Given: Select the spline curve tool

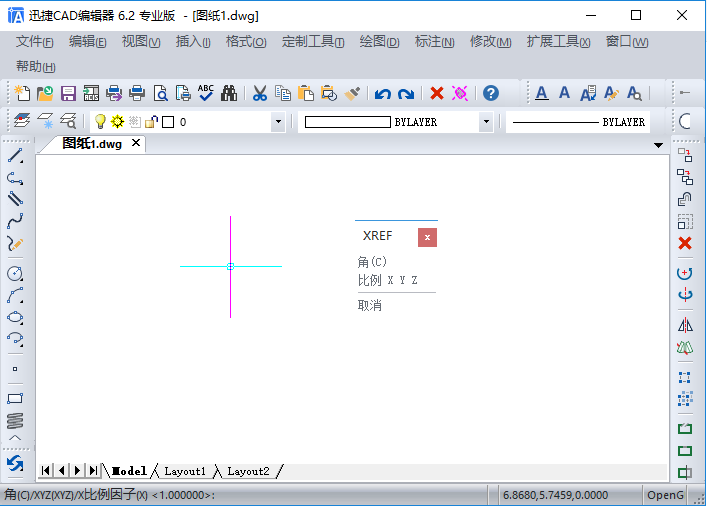Looking at the screenshot, I should [15, 221].
